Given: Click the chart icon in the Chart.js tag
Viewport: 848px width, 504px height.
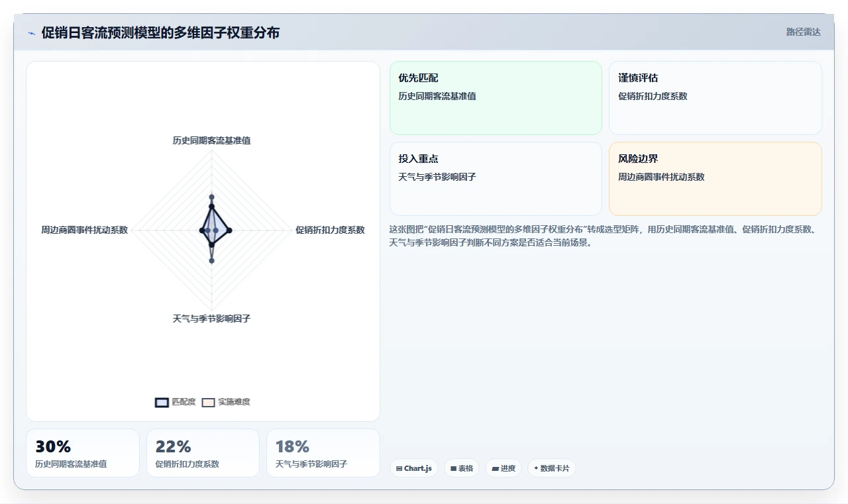Looking at the screenshot, I should point(399,468).
